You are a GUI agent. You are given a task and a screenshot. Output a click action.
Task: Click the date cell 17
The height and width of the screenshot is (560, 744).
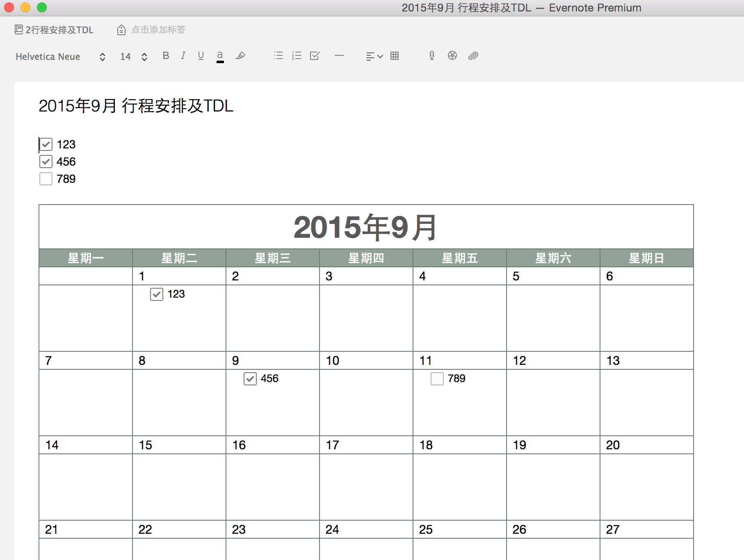tap(366, 445)
